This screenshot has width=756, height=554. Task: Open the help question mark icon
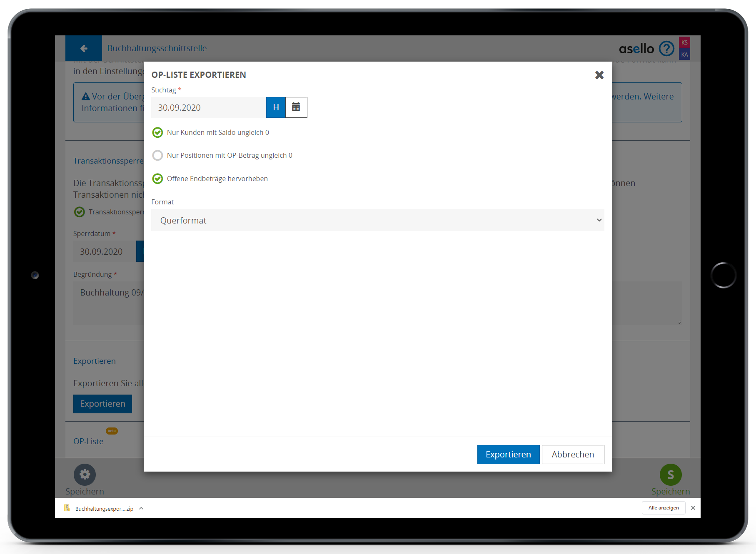pos(666,49)
